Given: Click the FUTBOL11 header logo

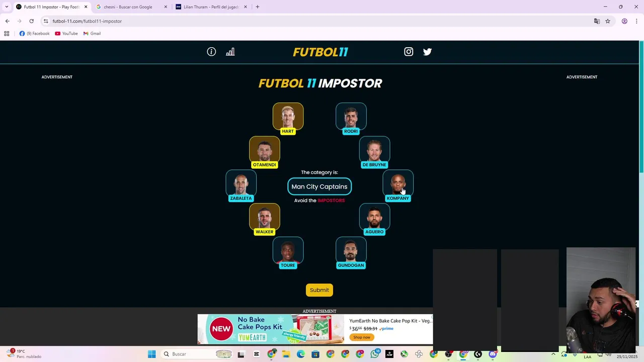Looking at the screenshot, I should [x=320, y=52].
